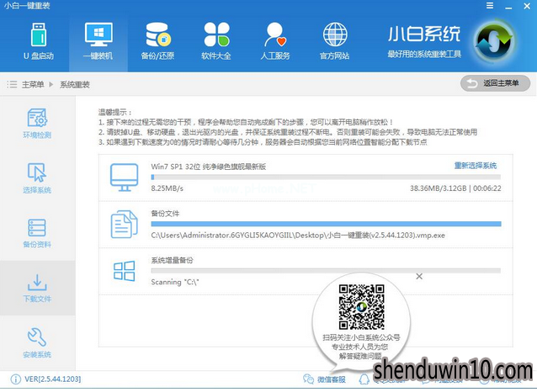
Task: Click the Windows logo icon beside 系统增量备份
Action: pos(124,271)
